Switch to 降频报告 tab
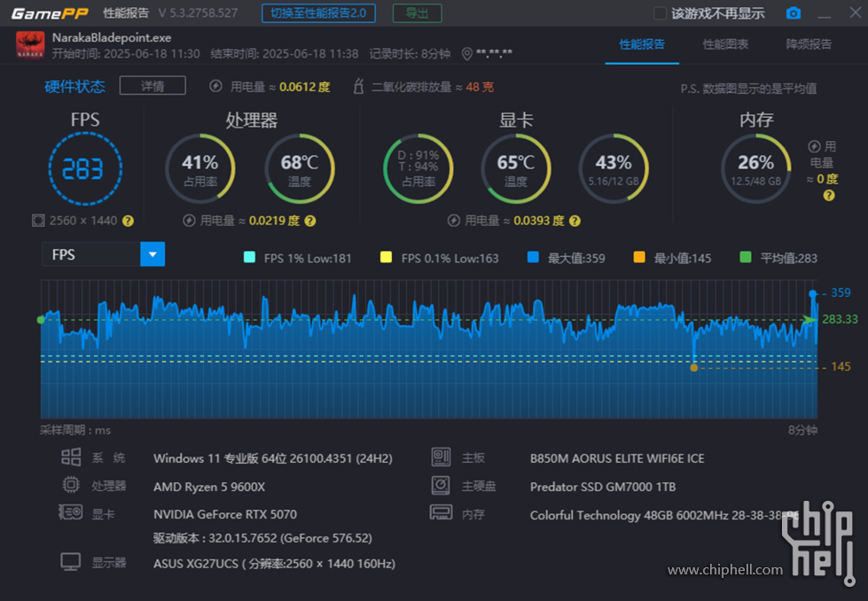This screenshot has width=868, height=601. point(809,44)
